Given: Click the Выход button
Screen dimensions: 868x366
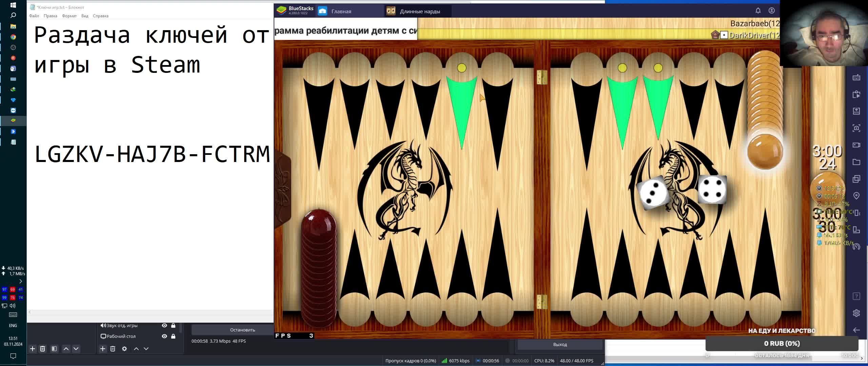Looking at the screenshot, I should click(560, 344).
